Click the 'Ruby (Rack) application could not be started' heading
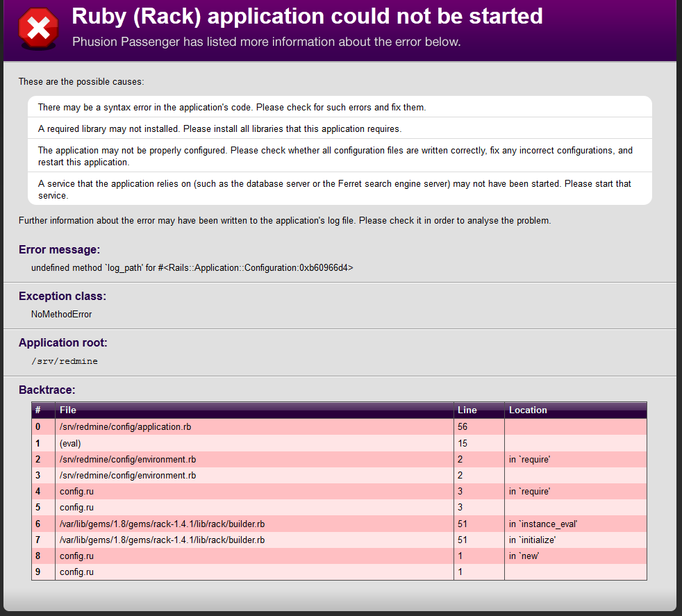Image resolution: width=682 pixels, height=616 pixels. coord(307,17)
